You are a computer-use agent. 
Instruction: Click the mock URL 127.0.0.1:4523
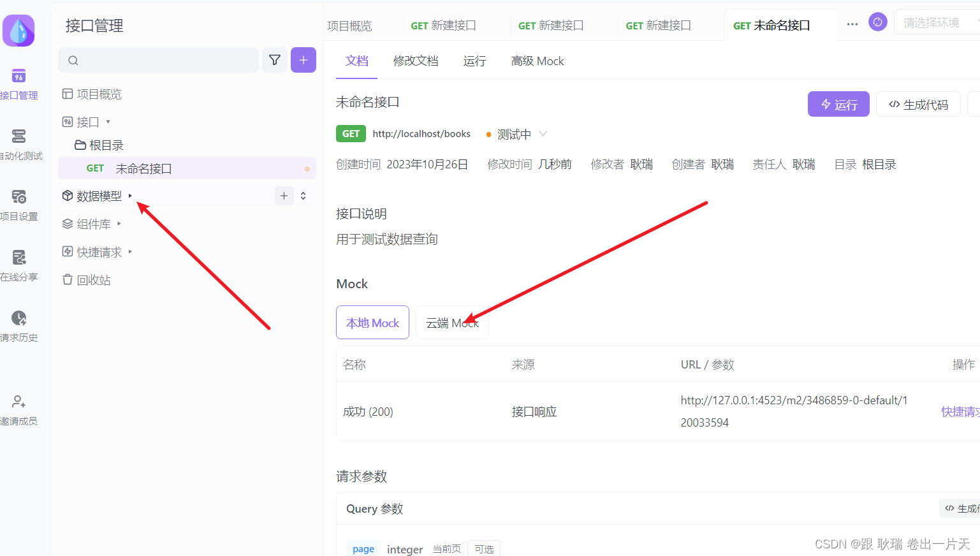tap(794, 411)
